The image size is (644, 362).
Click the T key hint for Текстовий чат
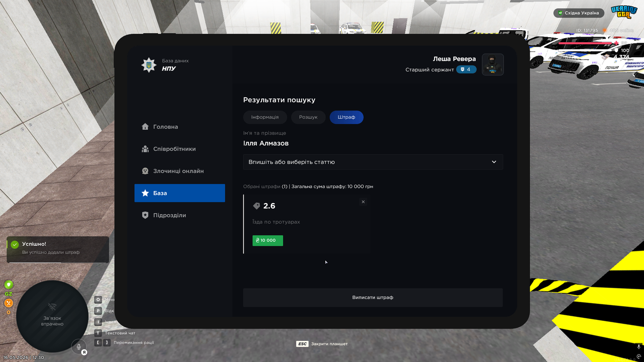(98, 333)
